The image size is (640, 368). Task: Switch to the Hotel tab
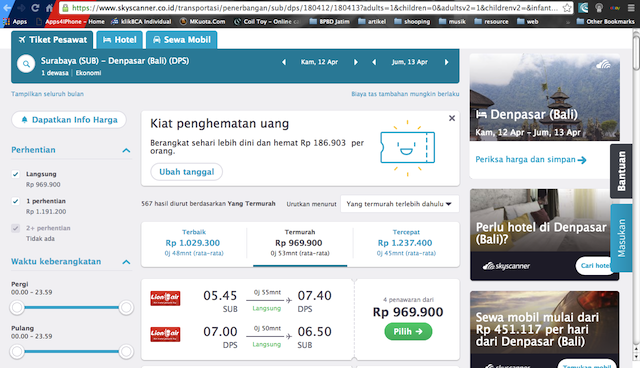[120, 40]
